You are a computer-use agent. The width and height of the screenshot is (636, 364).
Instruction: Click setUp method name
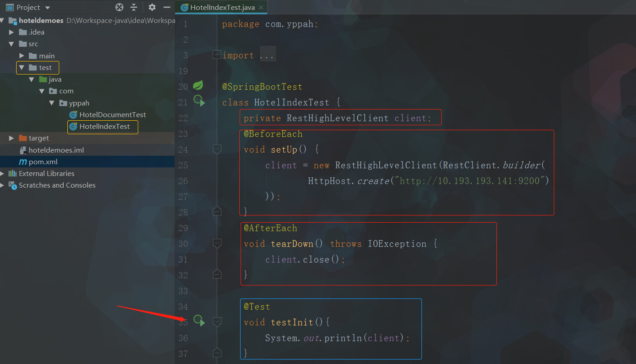click(284, 149)
